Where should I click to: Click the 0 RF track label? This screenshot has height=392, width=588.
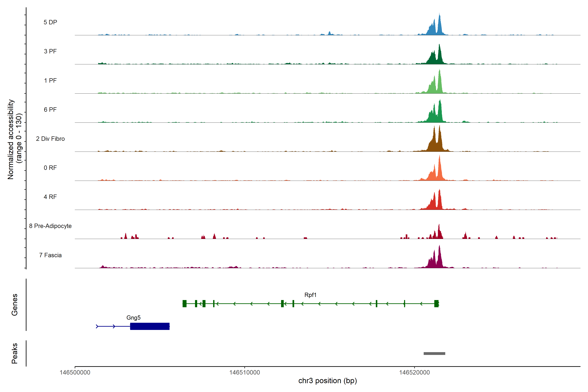(x=50, y=168)
